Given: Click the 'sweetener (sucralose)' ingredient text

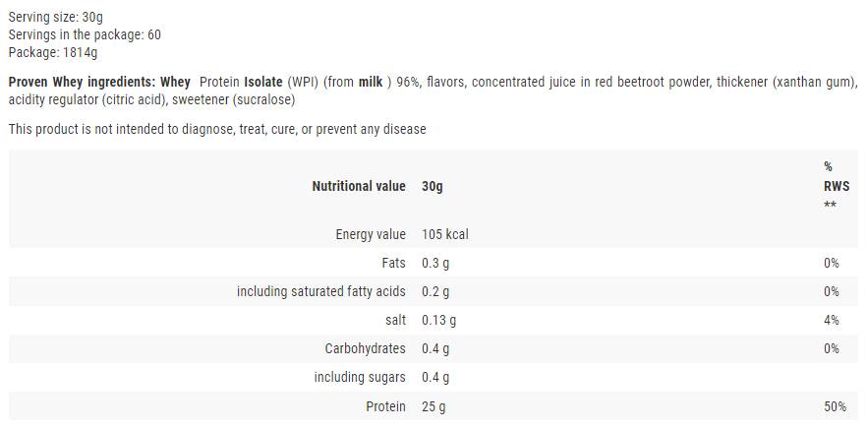Looking at the screenshot, I should 234,99.
